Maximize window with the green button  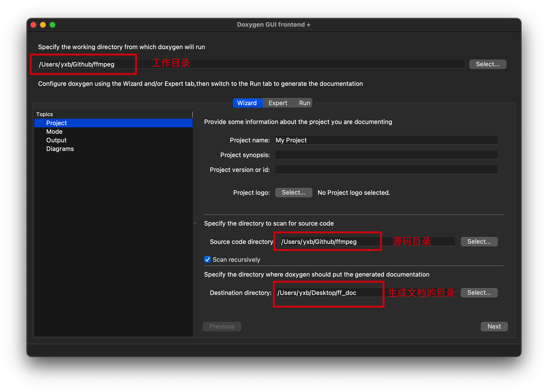[52, 25]
